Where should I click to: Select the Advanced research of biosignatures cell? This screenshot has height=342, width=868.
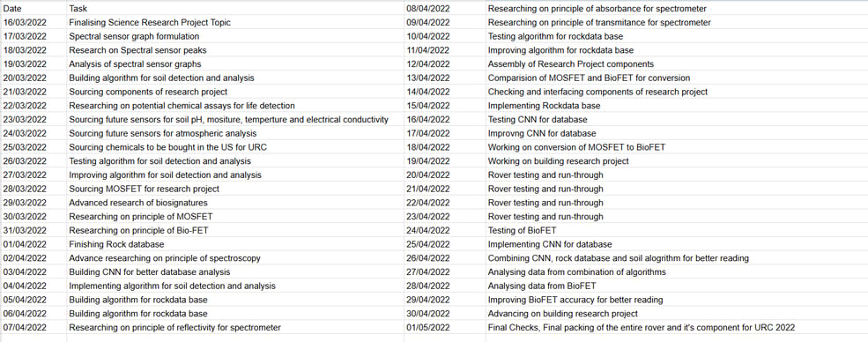click(x=235, y=203)
